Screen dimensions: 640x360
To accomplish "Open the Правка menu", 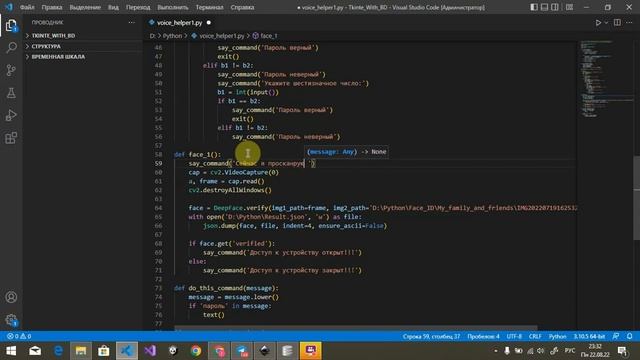I will [52, 7].
